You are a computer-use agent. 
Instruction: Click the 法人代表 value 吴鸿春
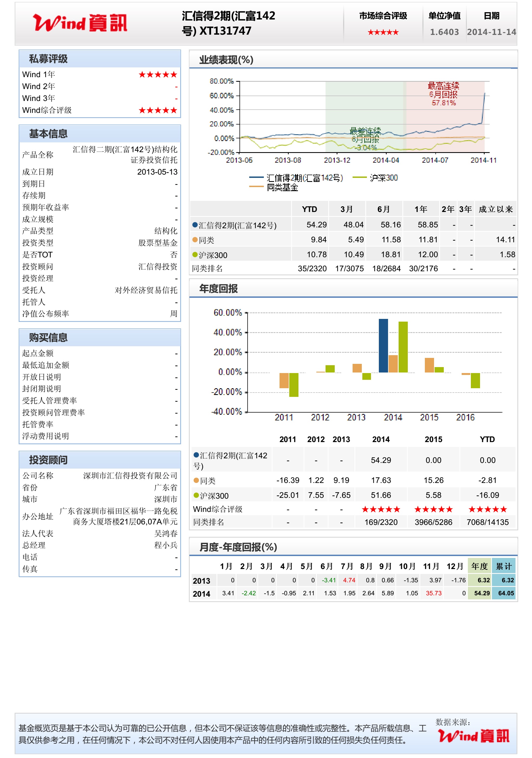pyautogui.click(x=166, y=534)
